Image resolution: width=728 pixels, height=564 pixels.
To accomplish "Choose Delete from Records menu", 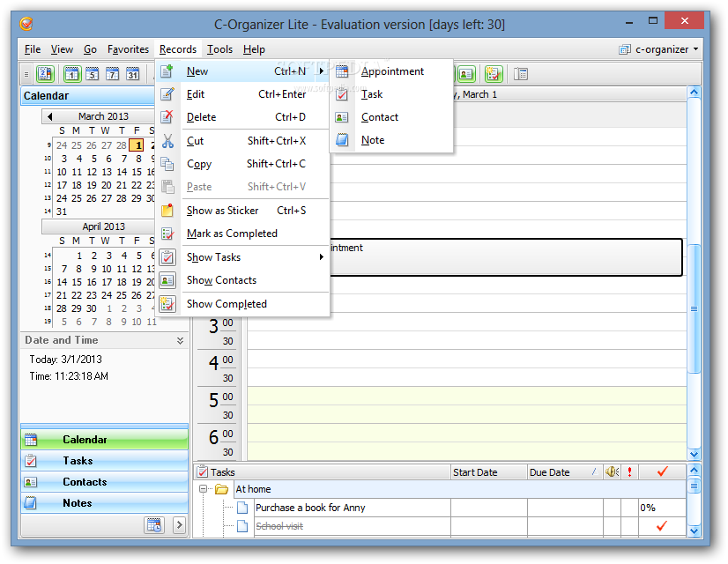I will (x=242, y=117).
